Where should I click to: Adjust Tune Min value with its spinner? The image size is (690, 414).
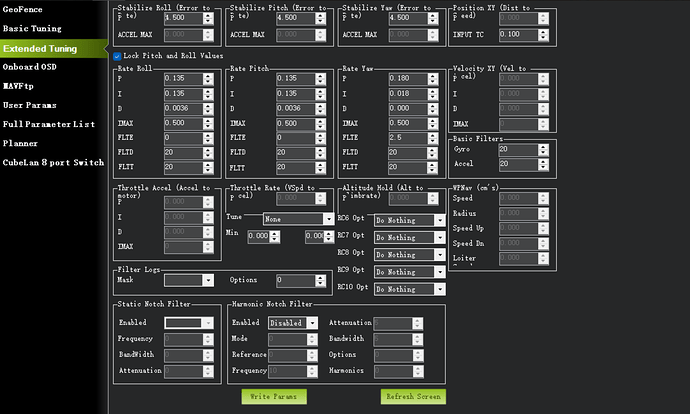[275, 236]
